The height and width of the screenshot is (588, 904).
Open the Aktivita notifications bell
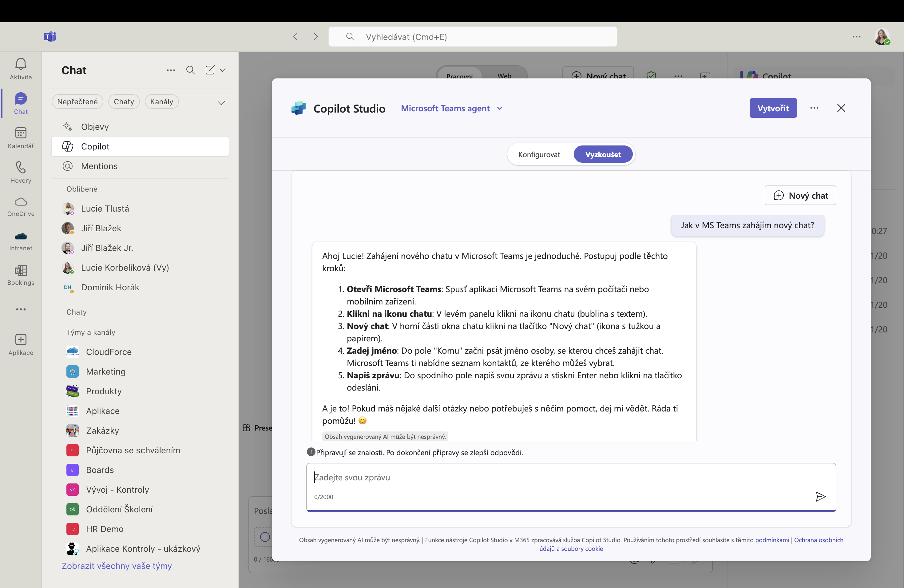tap(21, 69)
